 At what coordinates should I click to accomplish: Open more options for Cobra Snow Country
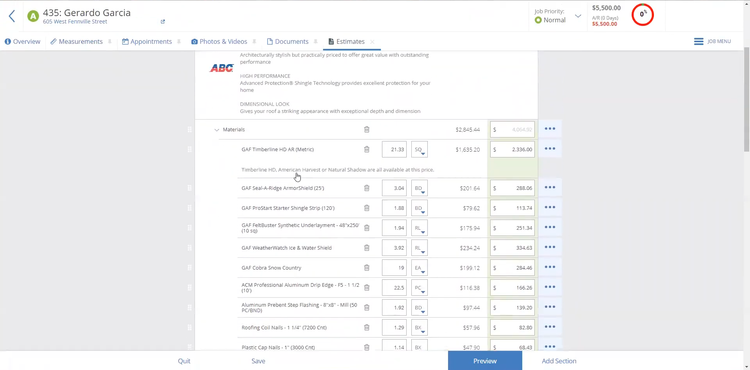tap(550, 267)
